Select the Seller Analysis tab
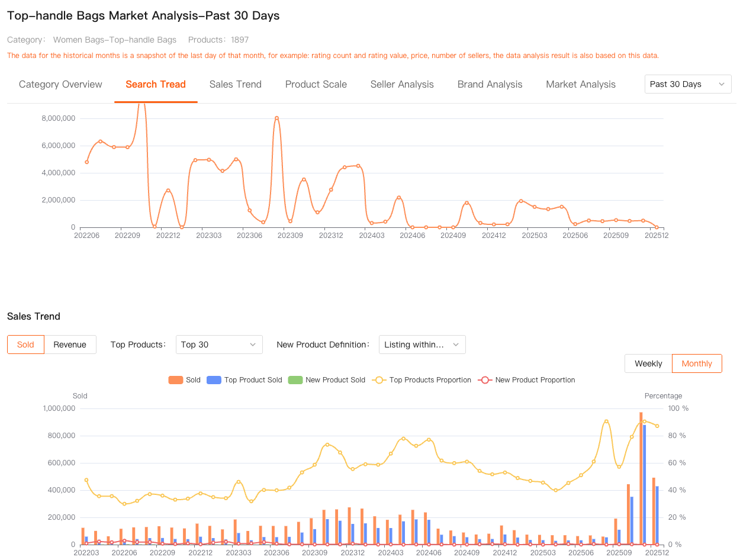Image resolution: width=740 pixels, height=560 pixels. click(402, 85)
